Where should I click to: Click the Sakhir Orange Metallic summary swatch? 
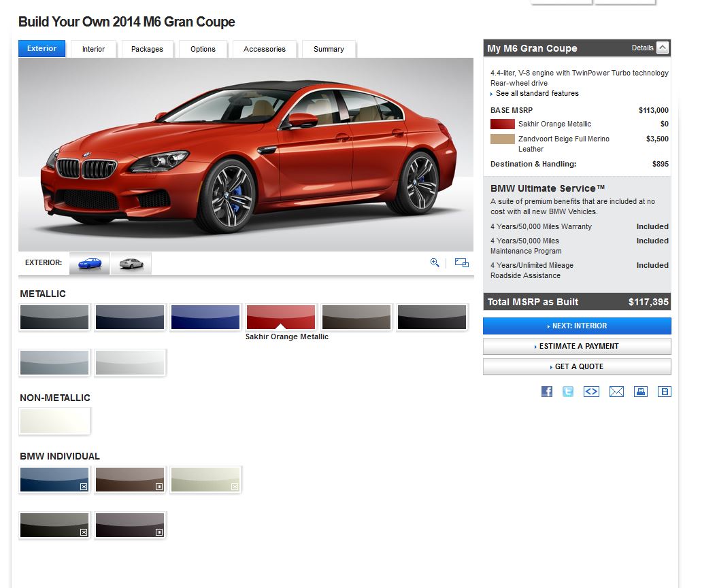pyautogui.click(x=503, y=124)
